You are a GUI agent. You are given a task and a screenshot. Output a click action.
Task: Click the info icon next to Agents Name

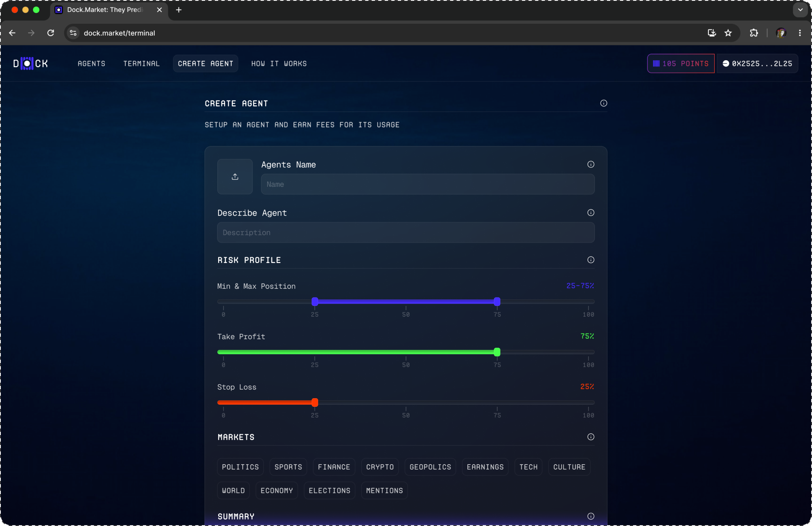[591, 164]
